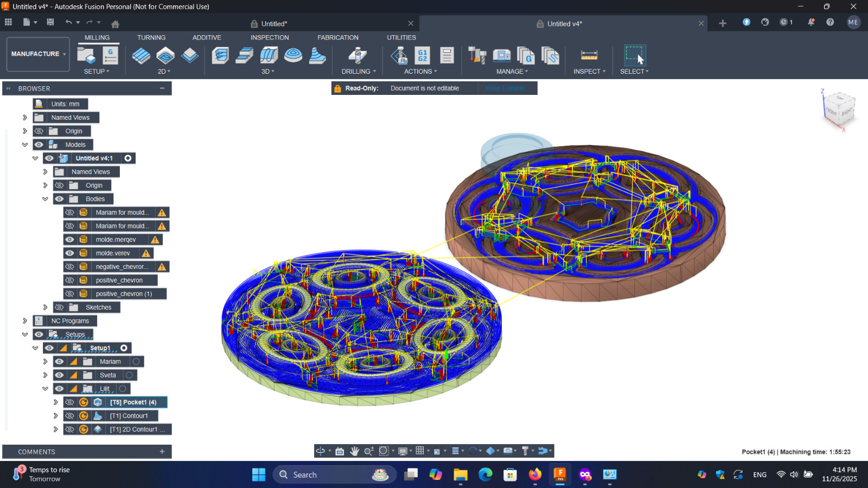Image resolution: width=868 pixels, height=488 pixels.
Task: Expand the NC Programs node
Action: tap(25, 321)
